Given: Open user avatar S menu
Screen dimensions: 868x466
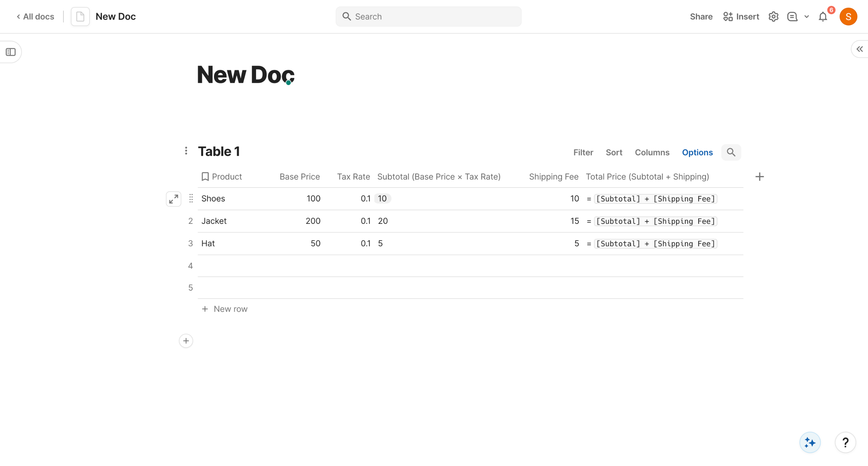Looking at the screenshot, I should 848,17.
